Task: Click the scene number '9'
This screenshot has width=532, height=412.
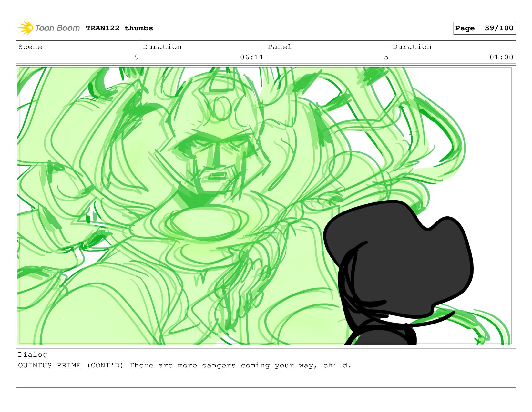Action: coord(137,57)
